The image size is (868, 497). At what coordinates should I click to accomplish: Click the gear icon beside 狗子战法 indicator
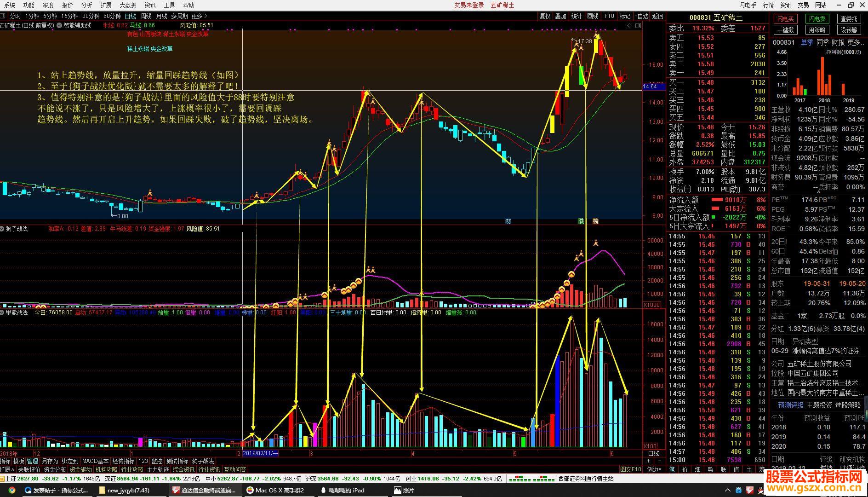pyautogui.click(x=2, y=229)
